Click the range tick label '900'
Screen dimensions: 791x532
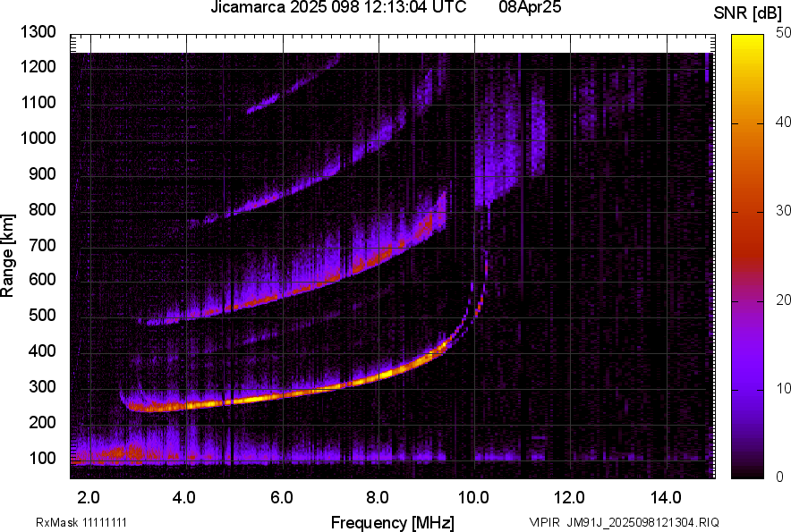tap(42, 173)
